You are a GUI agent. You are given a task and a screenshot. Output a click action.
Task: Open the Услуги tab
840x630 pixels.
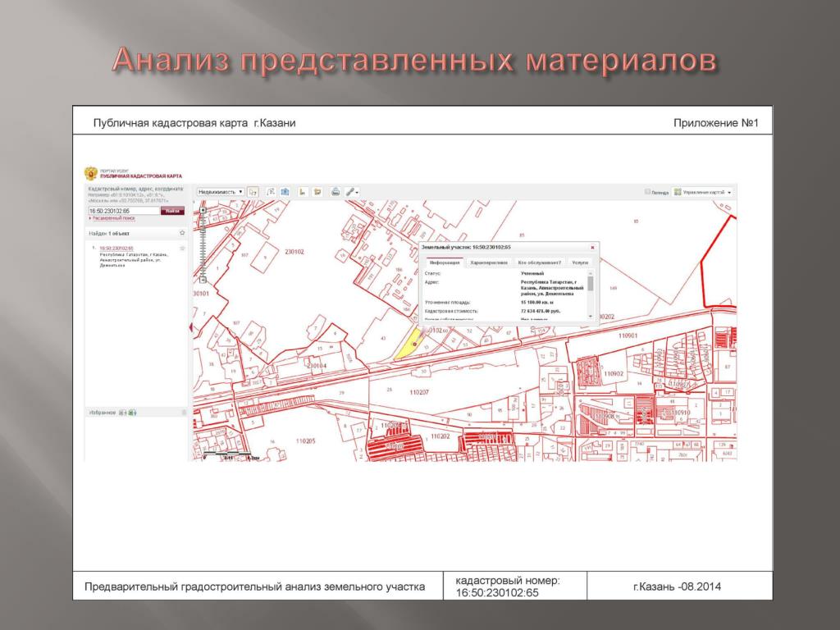(580, 262)
